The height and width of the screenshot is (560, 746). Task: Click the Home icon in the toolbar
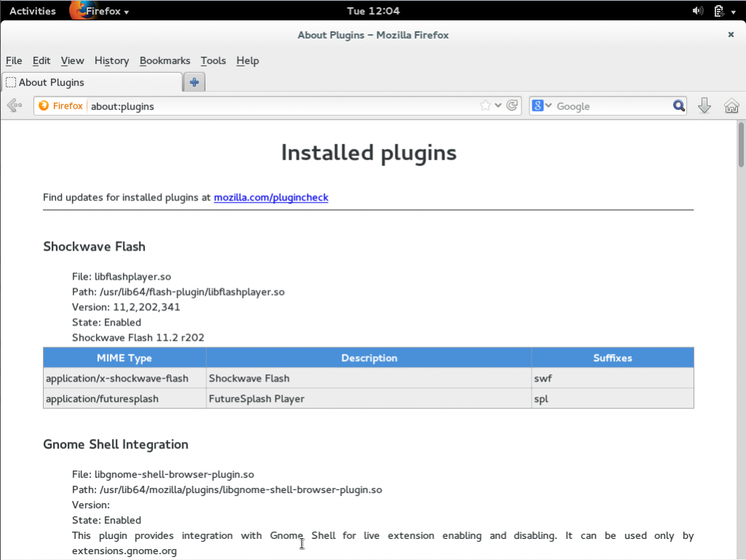[x=731, y=106]
